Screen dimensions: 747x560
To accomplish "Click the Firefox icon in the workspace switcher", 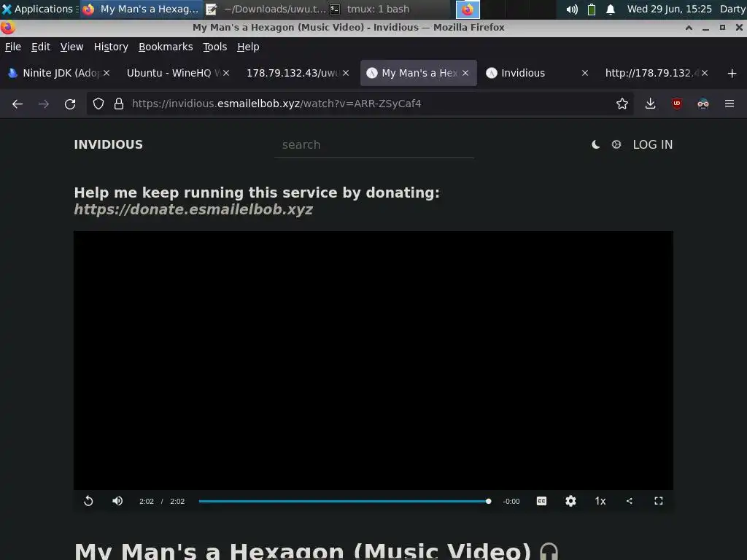I will (x=468, y=9).
